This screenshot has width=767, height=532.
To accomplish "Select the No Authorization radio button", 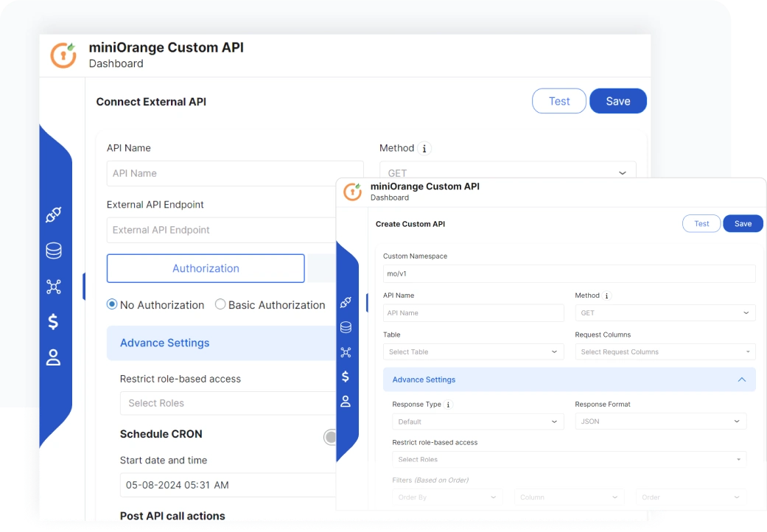I will pos(112,304).
